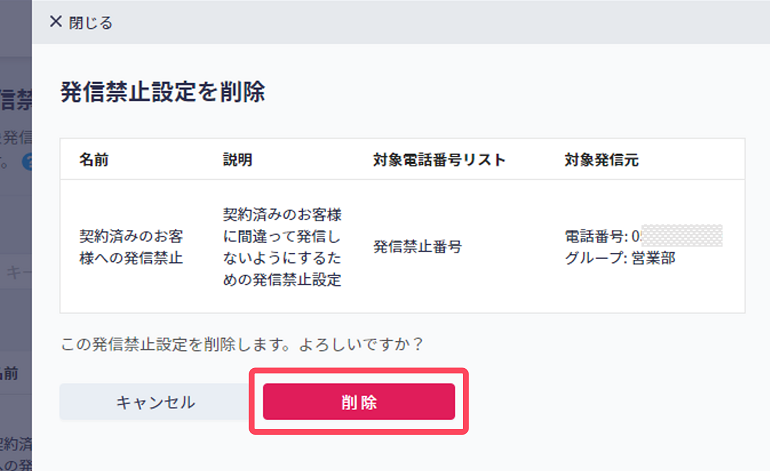
Task: Click the 対象発信元 column header
Action: (x=602, y=160)
